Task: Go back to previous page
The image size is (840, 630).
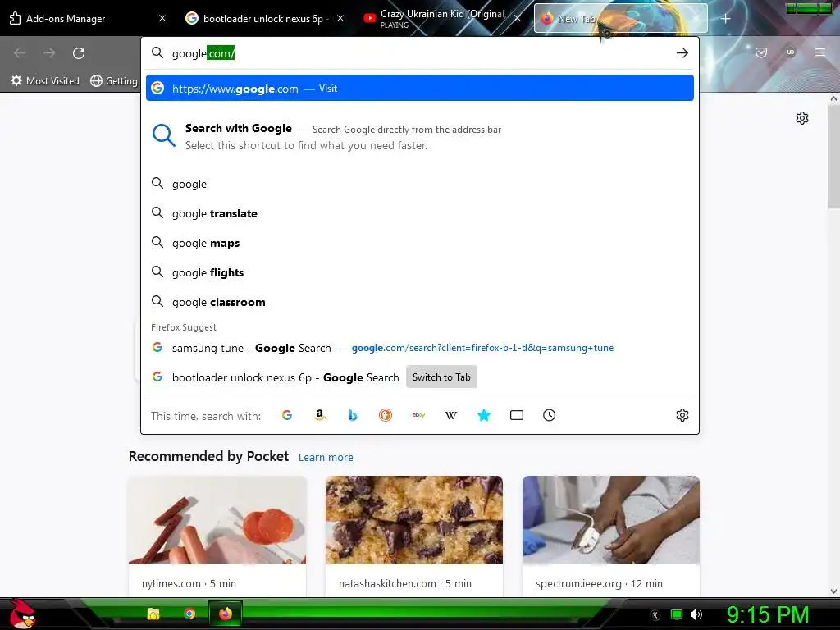Action: pos(20,53)
